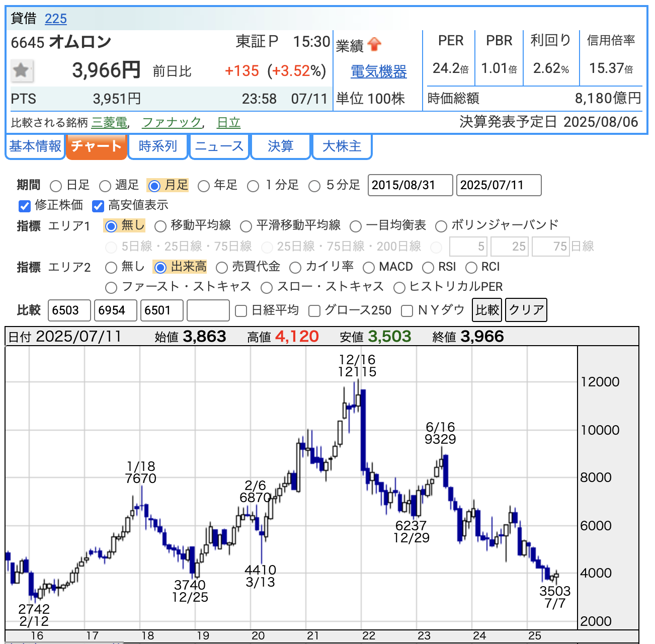Screen dimensions: 655x644
Task: Open the 電気機器 sector link
Action: coord(378,71)
